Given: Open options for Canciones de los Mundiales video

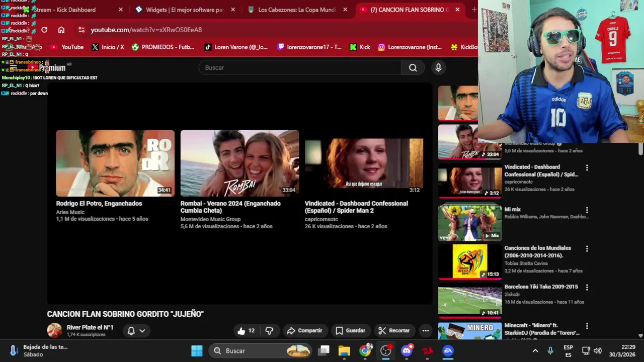Looking at the screenshot, I should 587,249.
